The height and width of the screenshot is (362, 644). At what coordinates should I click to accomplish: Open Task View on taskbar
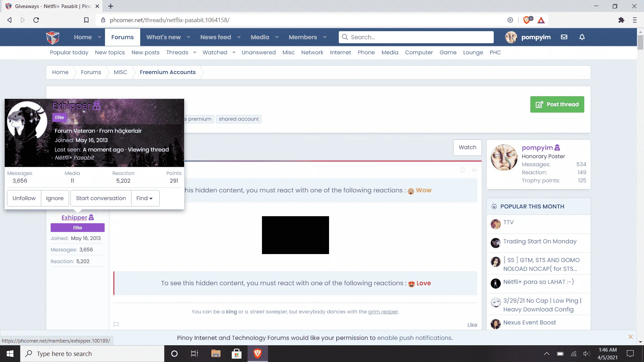[x=195, y=354]
